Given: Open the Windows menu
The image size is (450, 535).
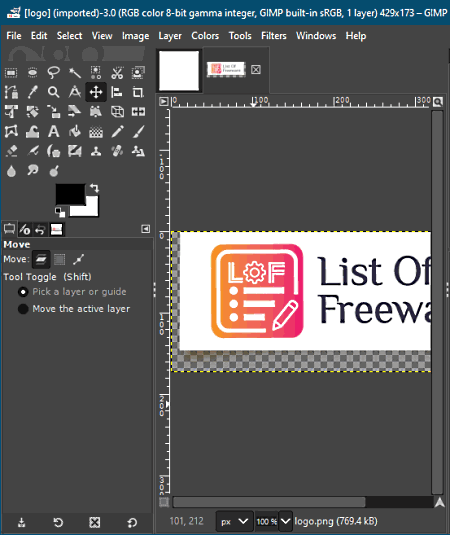Looking at the screenshot, I should (316, 36).
